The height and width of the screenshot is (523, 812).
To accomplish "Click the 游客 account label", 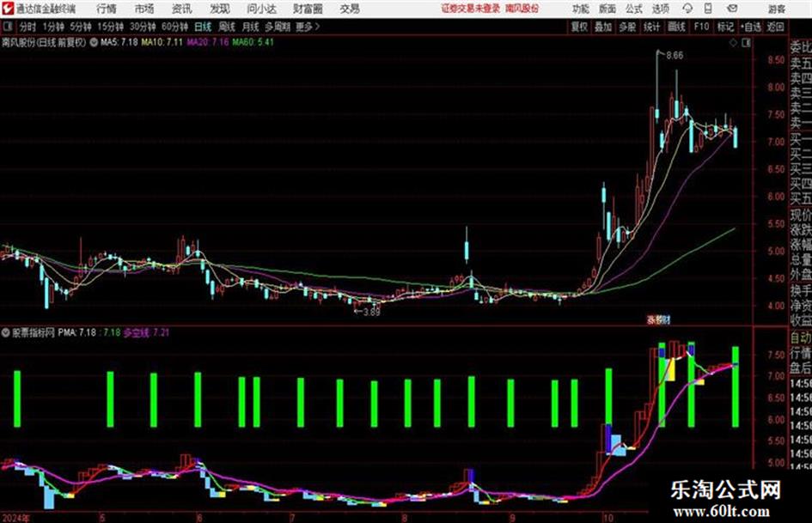I will click(776, 9).
